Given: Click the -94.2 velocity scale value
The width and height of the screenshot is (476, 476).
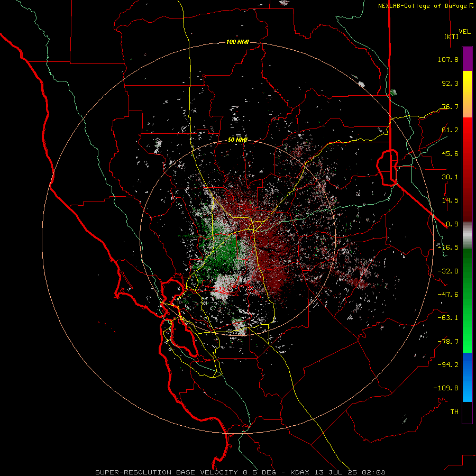Looking at the screenshot, I should tap(448, 365).
